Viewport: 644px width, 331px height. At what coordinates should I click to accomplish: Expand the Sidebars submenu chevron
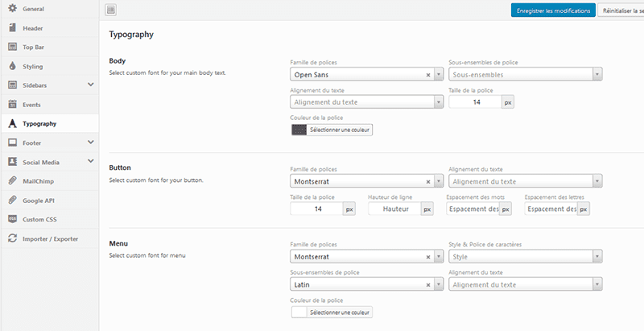(x=91, y=85)
